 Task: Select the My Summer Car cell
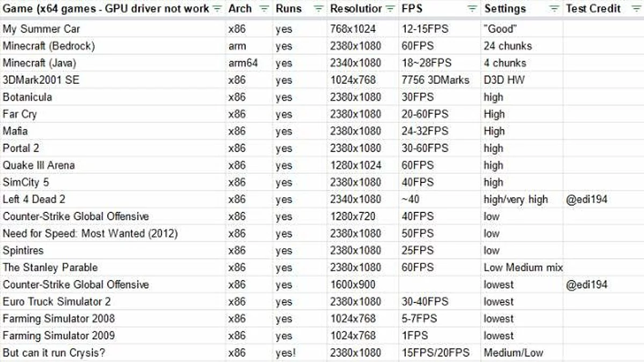coord(41,29)
